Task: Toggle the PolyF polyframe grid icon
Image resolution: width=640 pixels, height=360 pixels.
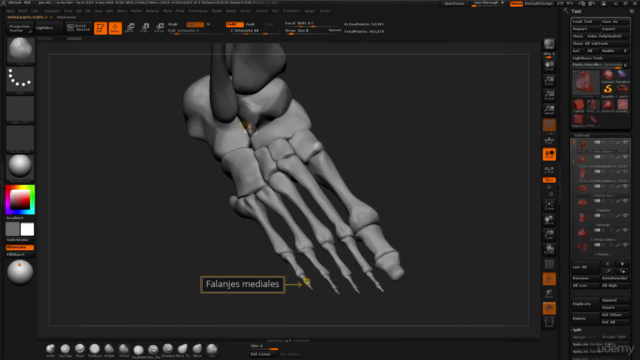Action: 549,264
